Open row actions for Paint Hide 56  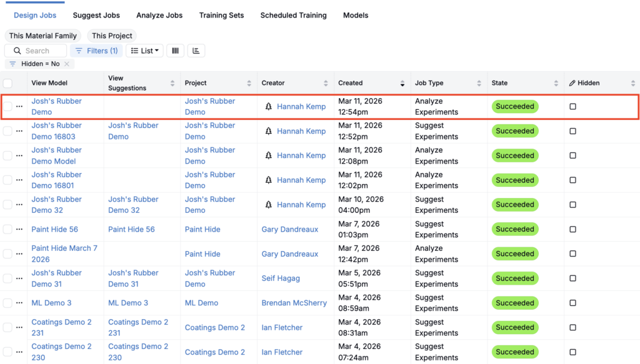[x=19, y=229]
